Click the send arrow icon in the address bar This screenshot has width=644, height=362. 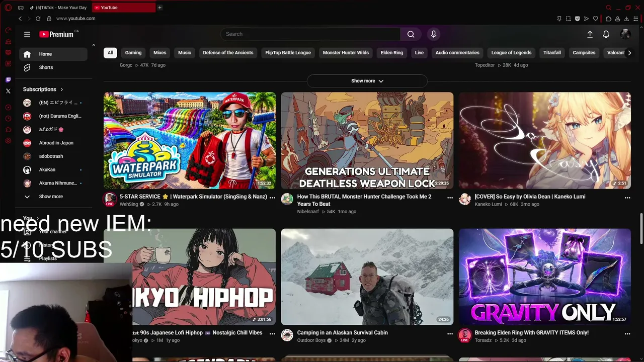586,19
